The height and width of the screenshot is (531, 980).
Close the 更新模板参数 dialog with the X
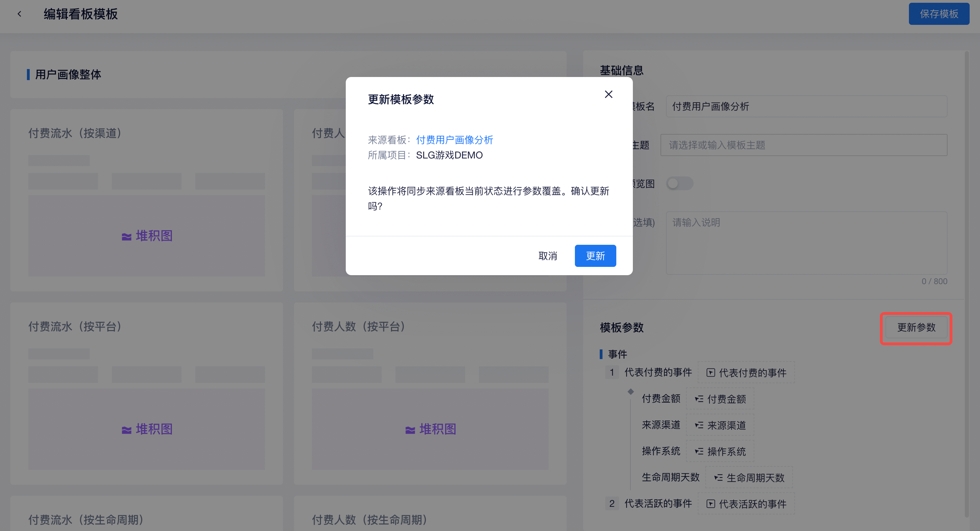608,94
